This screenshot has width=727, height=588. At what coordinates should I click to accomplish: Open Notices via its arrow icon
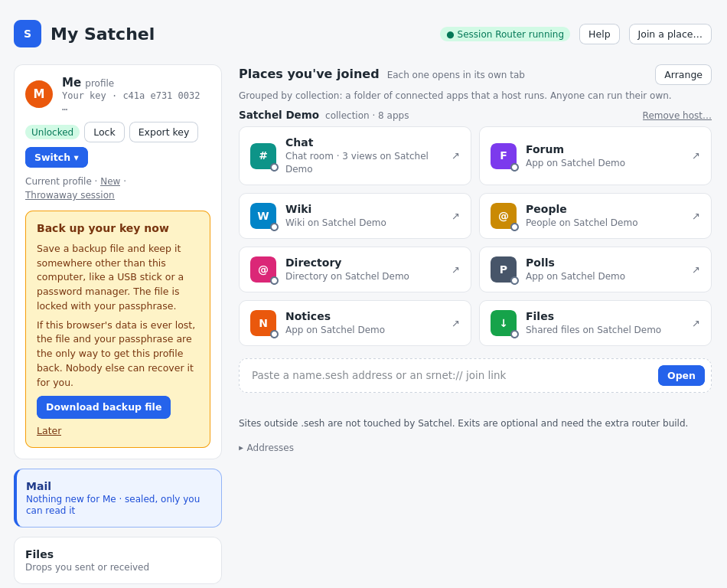456,323
